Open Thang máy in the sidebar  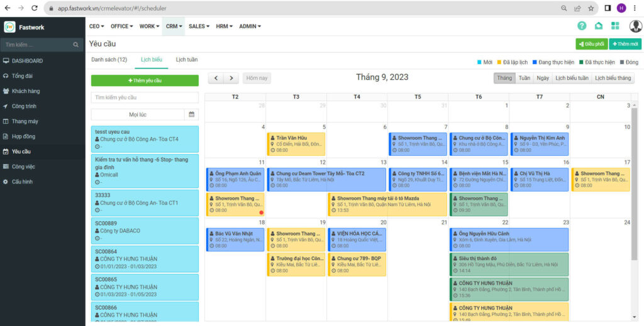[x=21, y=121]
